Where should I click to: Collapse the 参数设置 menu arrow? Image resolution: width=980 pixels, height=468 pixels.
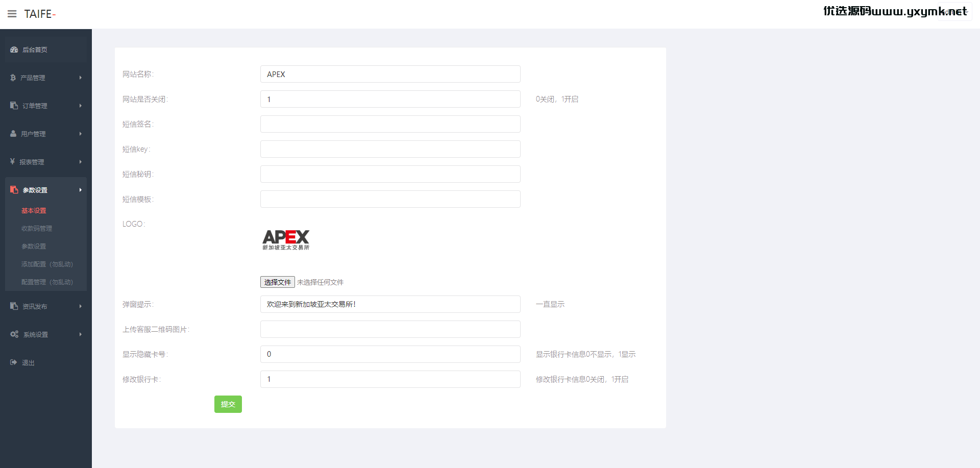(81, 190)
